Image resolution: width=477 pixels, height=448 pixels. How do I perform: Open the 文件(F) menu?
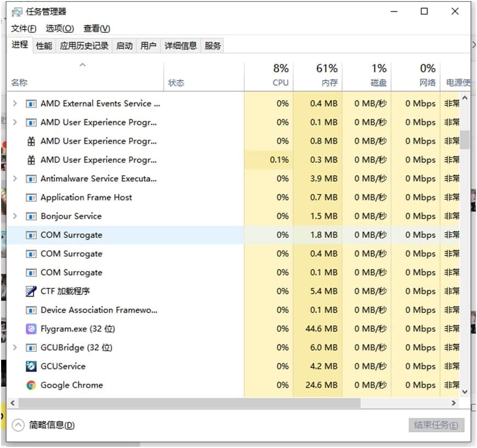pyautogui.click(x=24, y=29)
